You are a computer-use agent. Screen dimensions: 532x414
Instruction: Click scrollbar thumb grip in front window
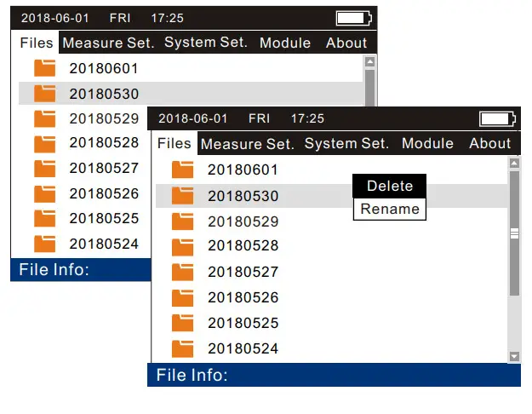click(x=514, y=232)
